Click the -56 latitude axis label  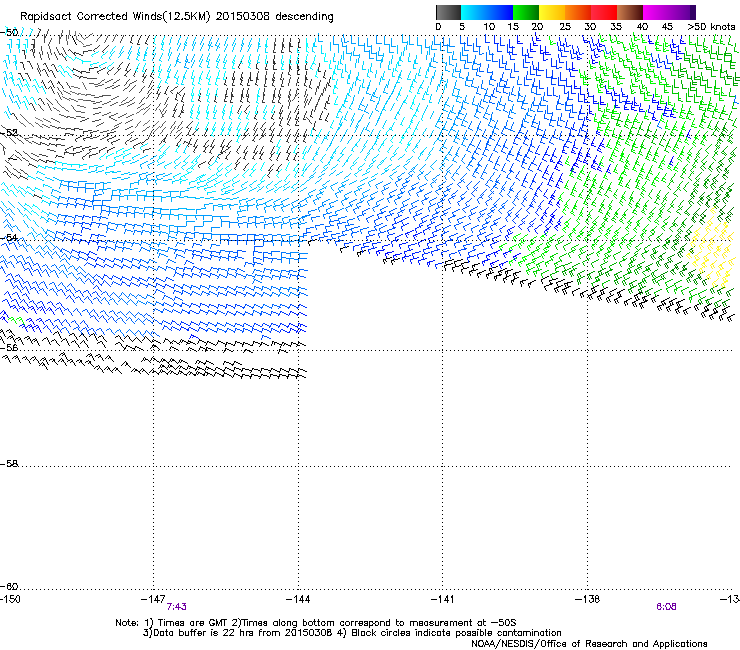coord(9,347)
